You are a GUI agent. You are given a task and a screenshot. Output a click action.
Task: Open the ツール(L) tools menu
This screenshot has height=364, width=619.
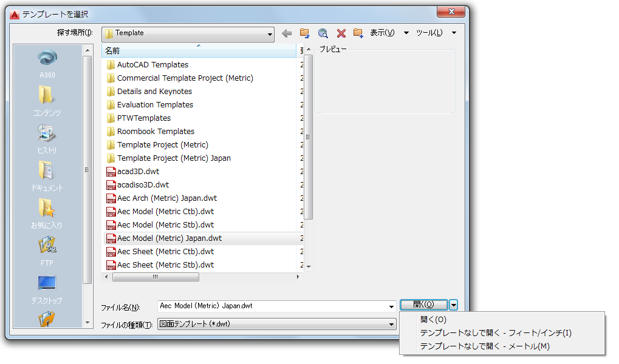pos(429,33)
